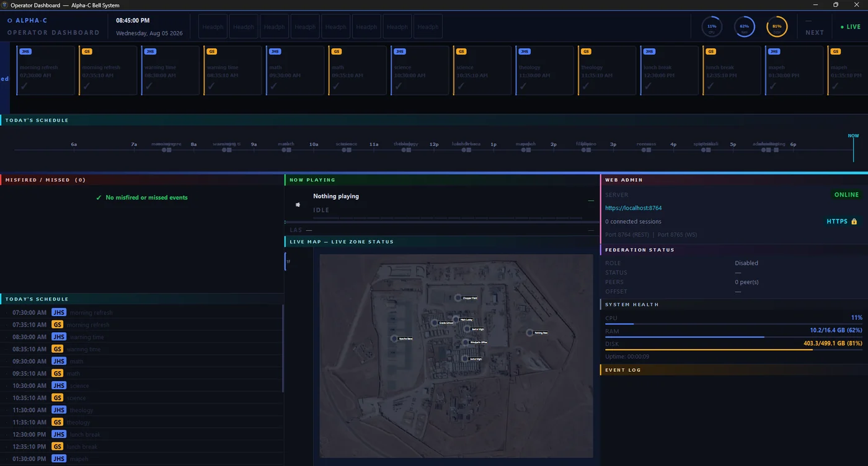Select the Main Lobby zone marker
Screen dimensions: 868x466
tap(456, 320)
